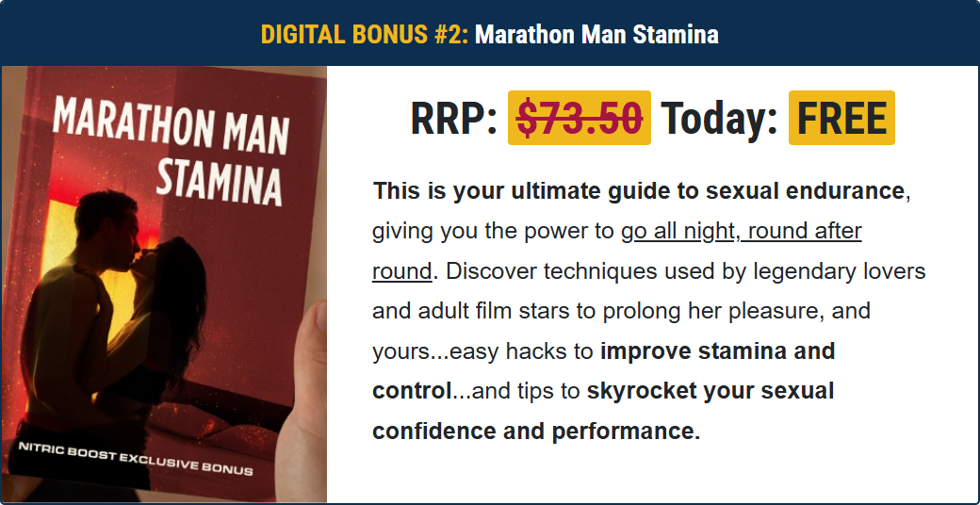Viewport: 980px width, 505px height.
Task: Click the bold 'confidence and performance' text
Action: [x=533, y=432]
